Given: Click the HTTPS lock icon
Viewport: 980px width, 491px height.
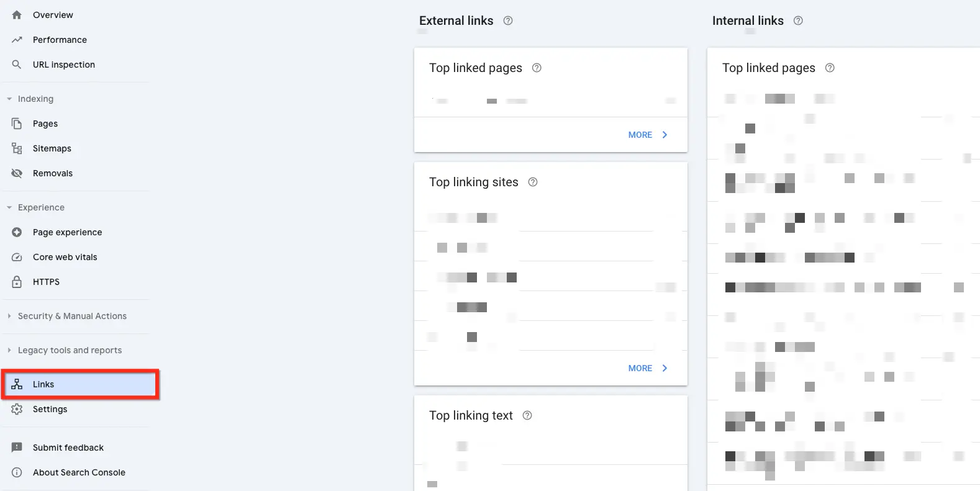Looking at the screenshot, I should (17, 282).
